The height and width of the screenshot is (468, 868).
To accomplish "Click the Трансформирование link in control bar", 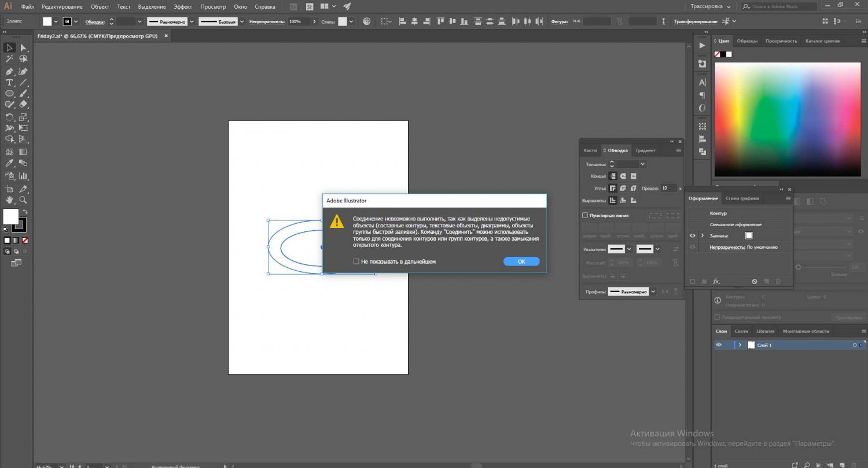I will (x=695, y=21).
